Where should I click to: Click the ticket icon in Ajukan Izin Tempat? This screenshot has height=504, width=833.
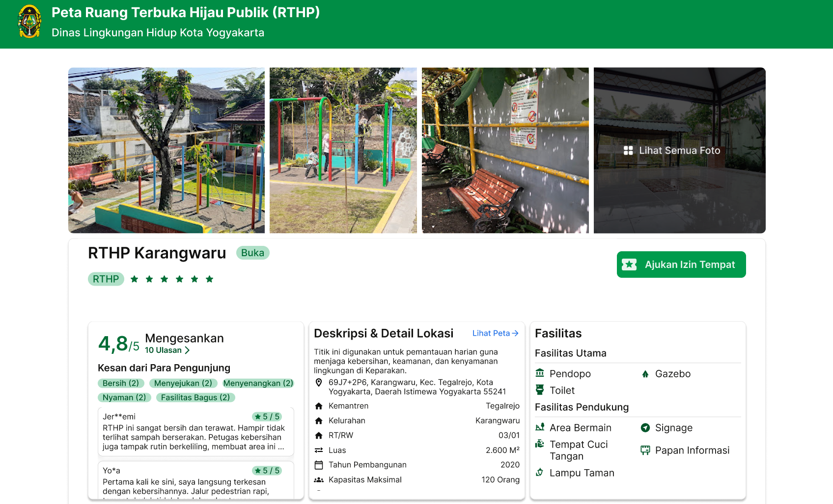(629, 265)
